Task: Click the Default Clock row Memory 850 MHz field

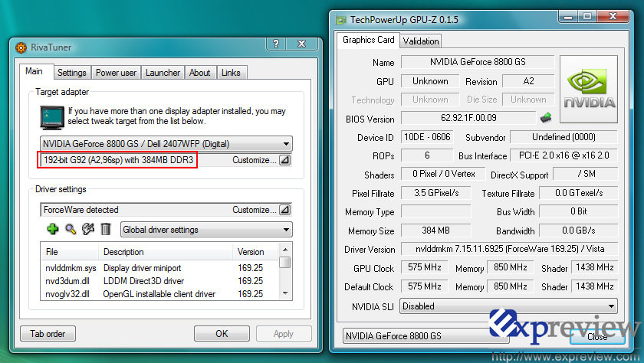Action: [x=510, y=286]
